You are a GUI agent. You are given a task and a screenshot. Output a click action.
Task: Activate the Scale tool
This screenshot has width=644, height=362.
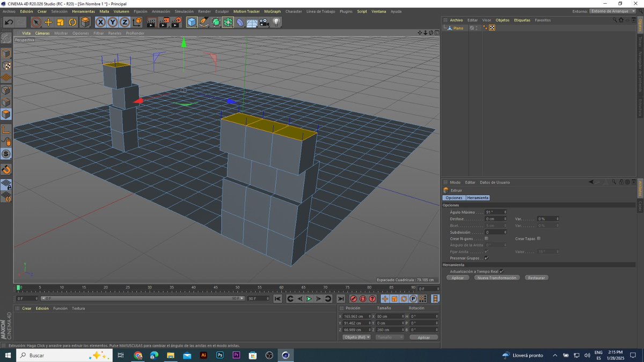click(x=61, y=22)
